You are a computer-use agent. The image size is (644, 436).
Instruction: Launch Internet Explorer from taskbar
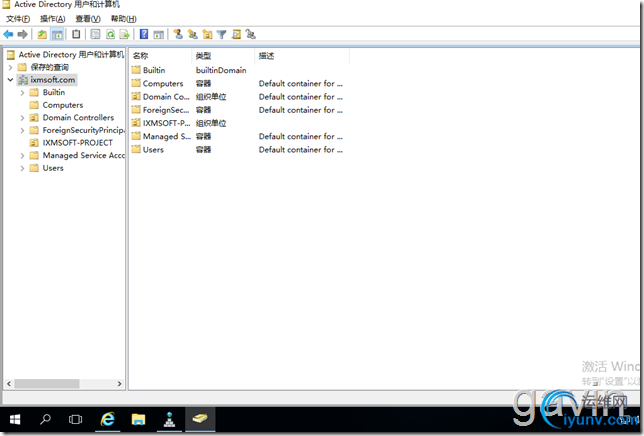108,420
